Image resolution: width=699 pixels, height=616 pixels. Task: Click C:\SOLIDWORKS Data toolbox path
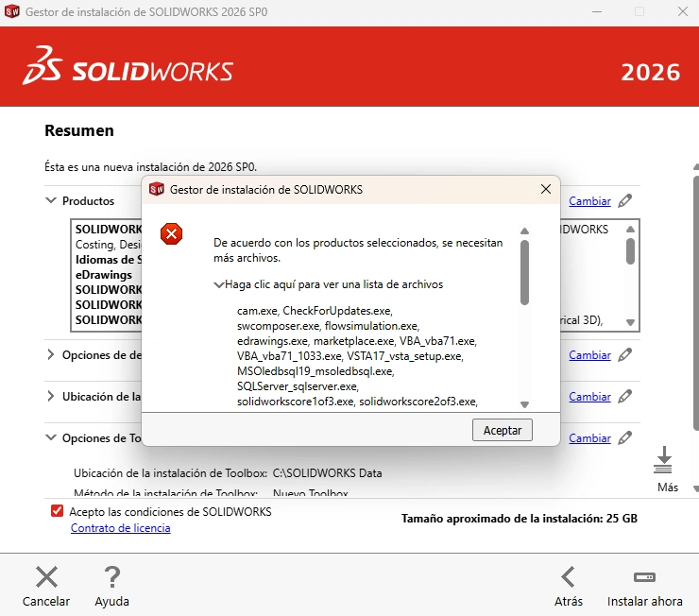tap(327, 473)
